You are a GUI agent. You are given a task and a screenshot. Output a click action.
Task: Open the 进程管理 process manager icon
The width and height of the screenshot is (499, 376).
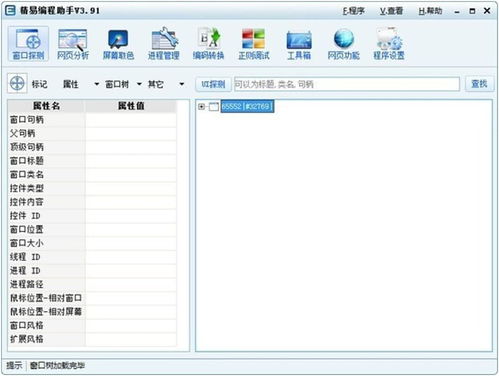(x=164, y=44)
